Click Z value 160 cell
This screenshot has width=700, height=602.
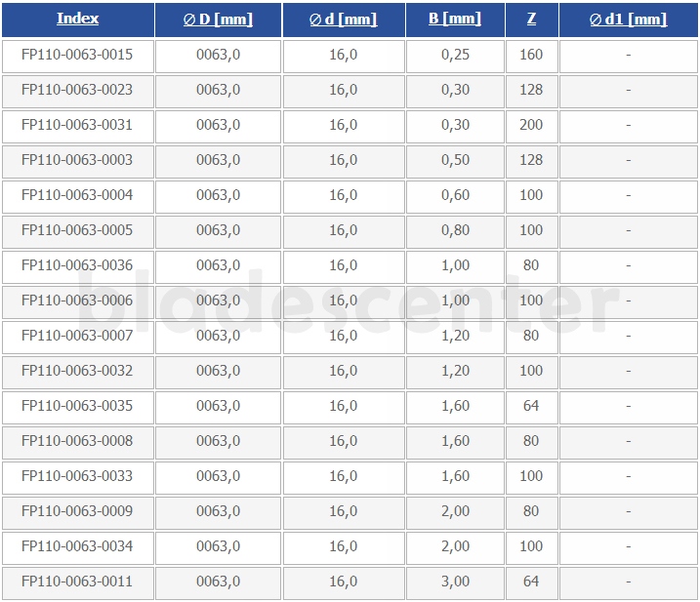pos(532,57)
